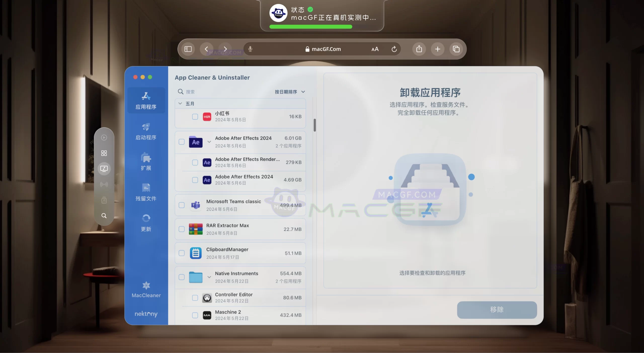
Task: Open the 按日期排序 sort dropdown
Action: tap(290, 92)
